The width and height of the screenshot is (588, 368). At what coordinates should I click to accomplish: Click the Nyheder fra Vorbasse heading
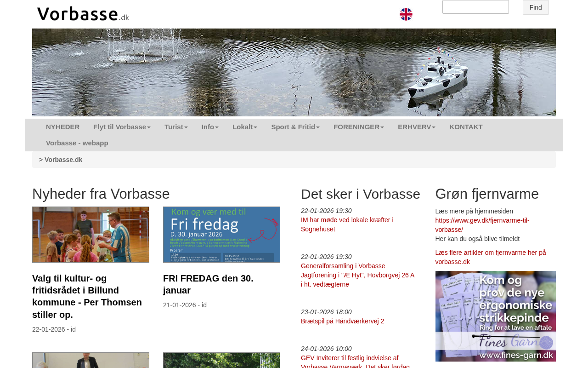click(x=101, y=194)
